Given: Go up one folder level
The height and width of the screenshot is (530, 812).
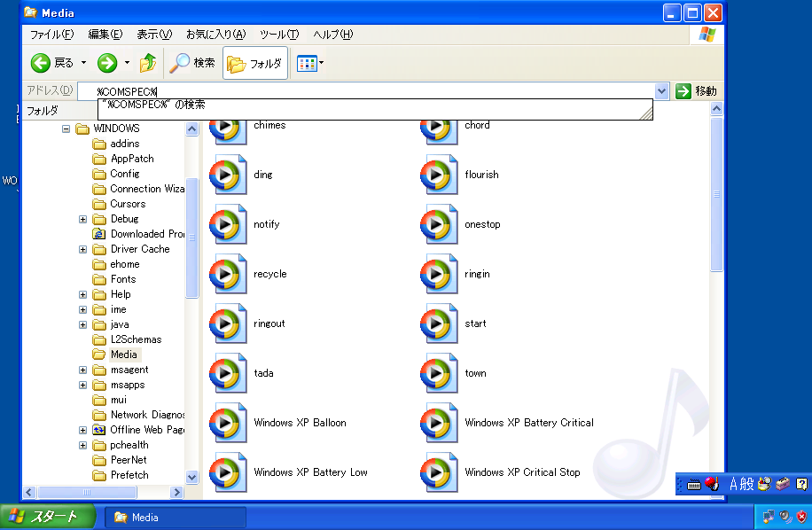Looking at the screenshot, I should pos(147,63).
